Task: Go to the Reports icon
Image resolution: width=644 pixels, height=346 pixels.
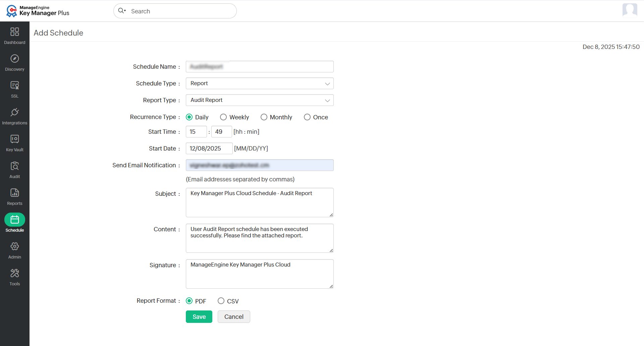Action: 15,193
